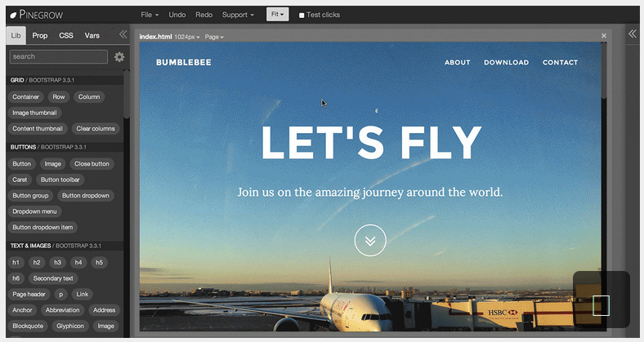
Task: Select the h2 heading element
Action: click(37, 263)
